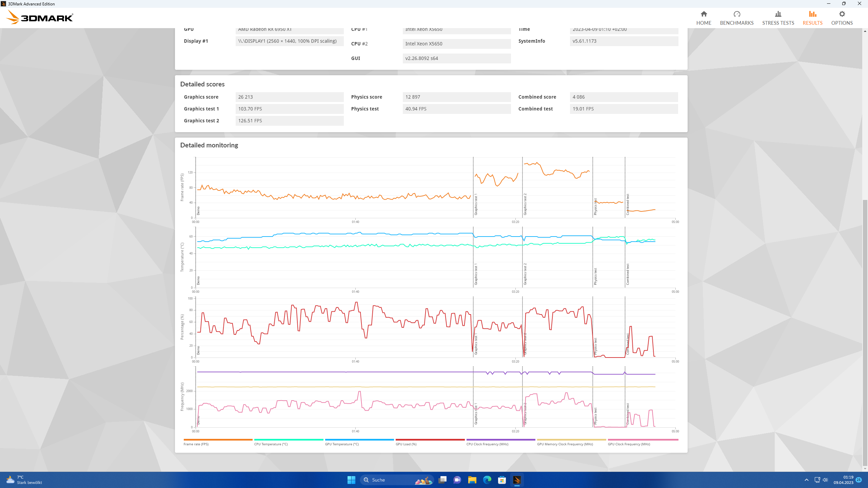Open the Windows Start menu

[x=351, y=480]
